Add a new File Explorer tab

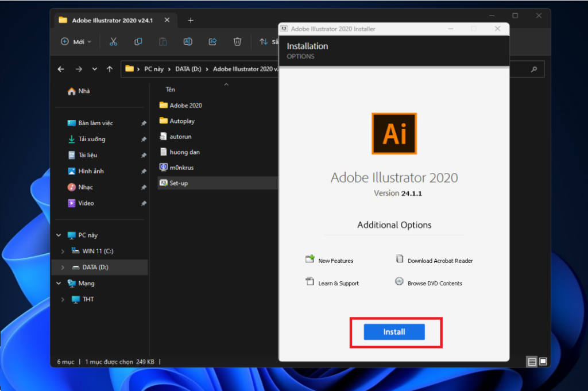point(191,20)
